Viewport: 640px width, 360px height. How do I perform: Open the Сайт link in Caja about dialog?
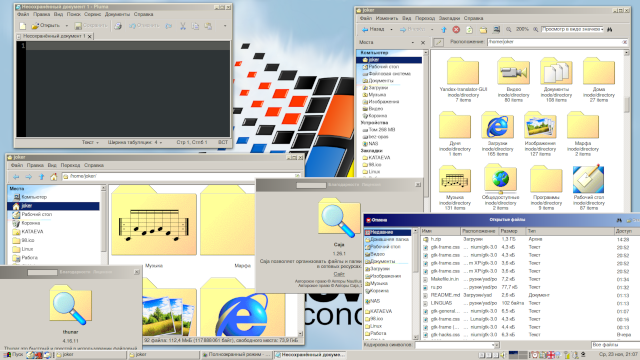pyautogui.click(x=339, y=274)
